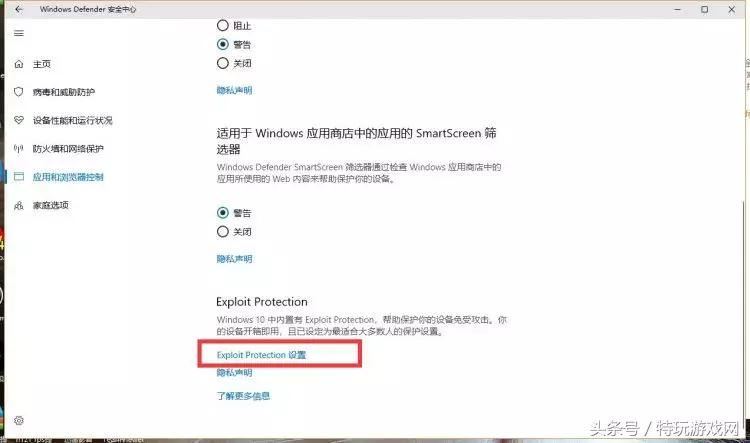The width and height of the screenshot is (750, 443).
Task: Open 了解更多信息 link
Action: point(243,396)
